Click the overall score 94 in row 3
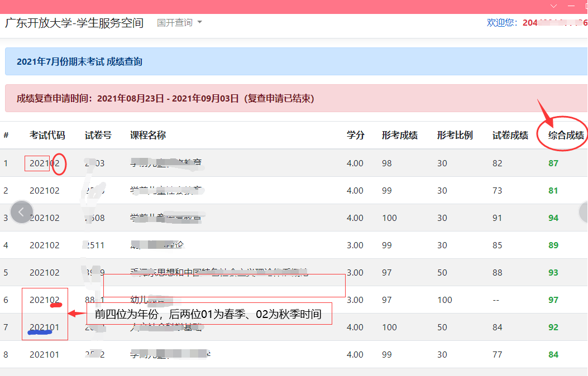Viewport: 588px width, 376px height. (553, 218)
